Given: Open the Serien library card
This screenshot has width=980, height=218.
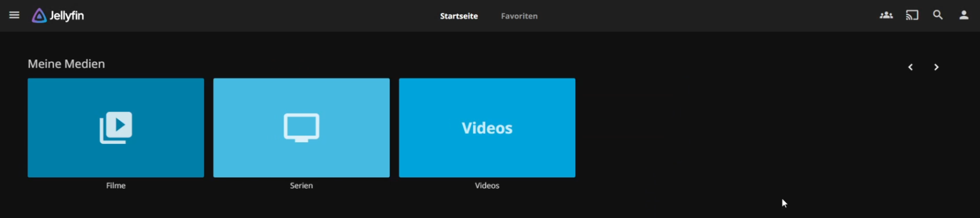Looking at the screenshot, I should point(302,128).
